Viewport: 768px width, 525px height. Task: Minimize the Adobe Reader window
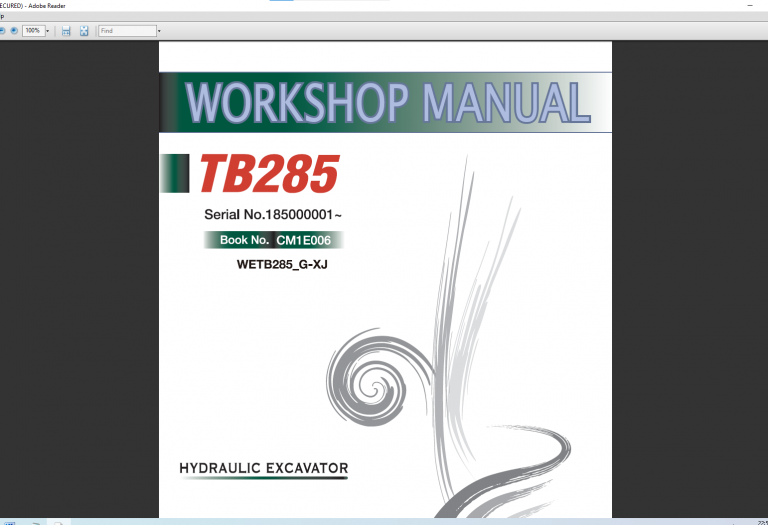(750, 5)
